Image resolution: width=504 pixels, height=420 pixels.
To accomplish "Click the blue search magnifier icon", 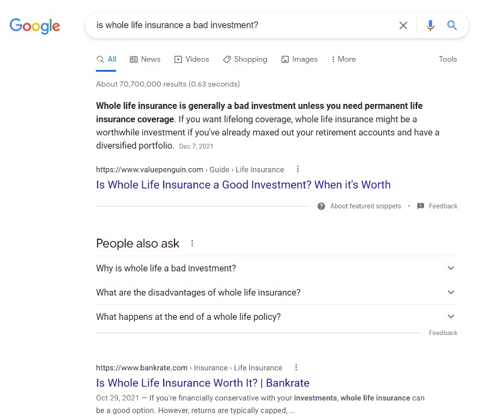I will [x=452, y=26].
